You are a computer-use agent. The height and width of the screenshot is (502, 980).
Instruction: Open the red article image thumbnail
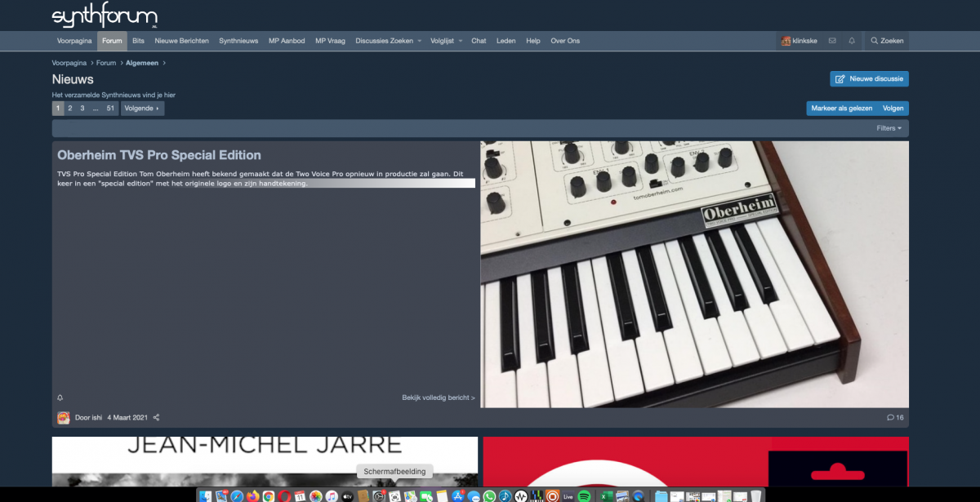696,461
